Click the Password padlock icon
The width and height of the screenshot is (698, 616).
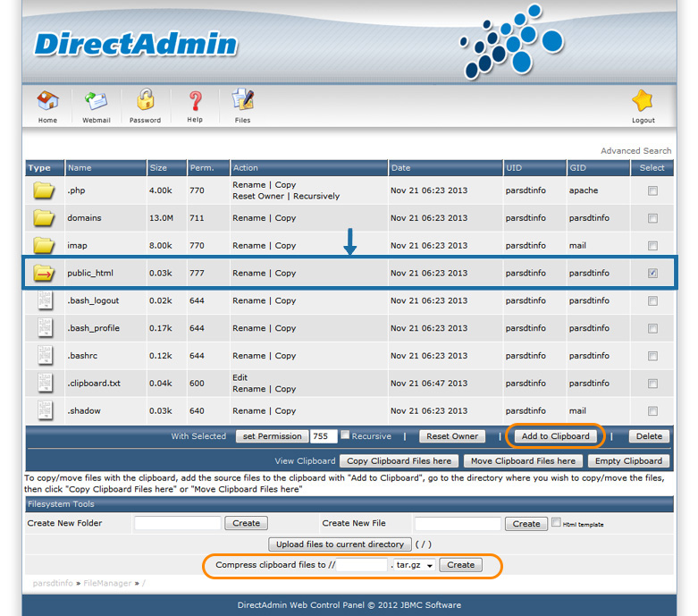point(145,99)
